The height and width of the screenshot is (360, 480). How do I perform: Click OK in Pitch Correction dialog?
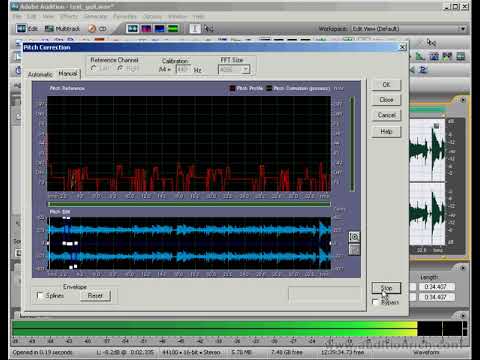(x=386, y=85)
